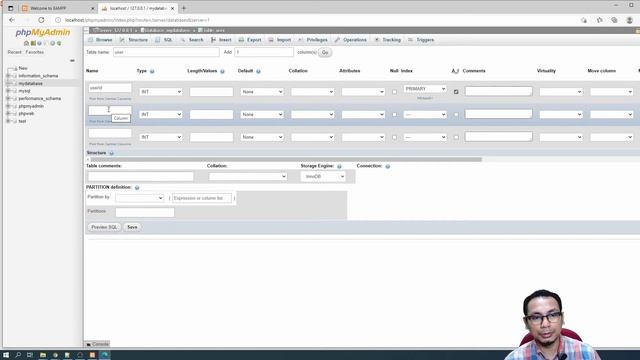The height and width of the screenshot is (360, 640).
Task: Open the Tracking tab
Action: pyautogui.click(x=388, y=40)
